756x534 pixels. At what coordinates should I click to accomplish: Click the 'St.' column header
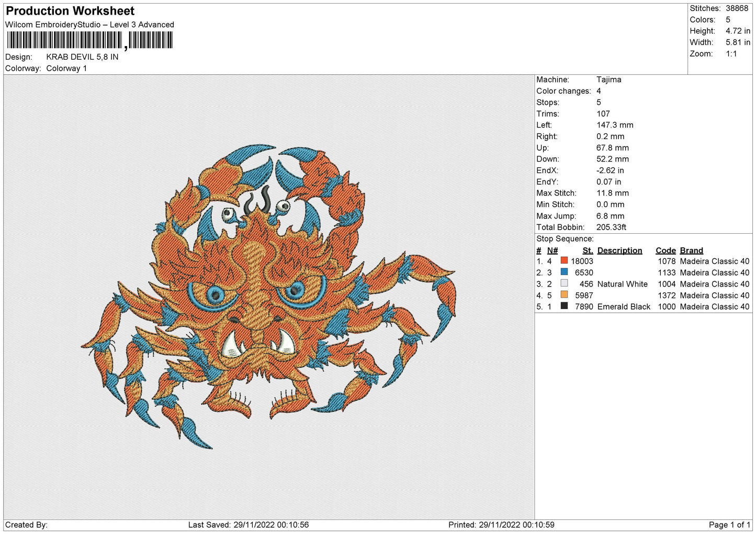coord(588,251)
